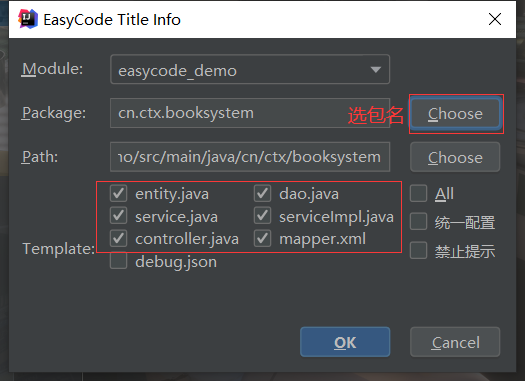This screenshot has width=525, height=381.
Task: Open the Module dropdown showing easycode_demo
Action: 250,69
